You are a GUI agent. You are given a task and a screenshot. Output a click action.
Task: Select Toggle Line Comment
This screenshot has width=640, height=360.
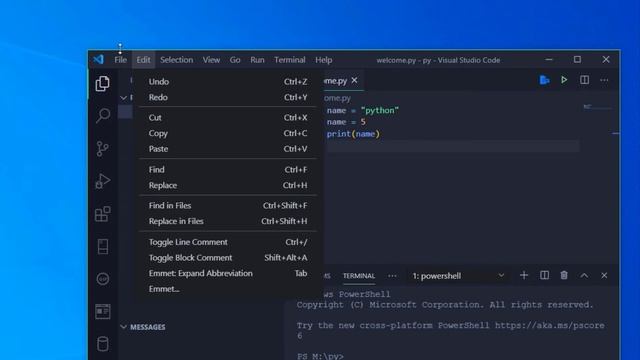pos(228,242)
